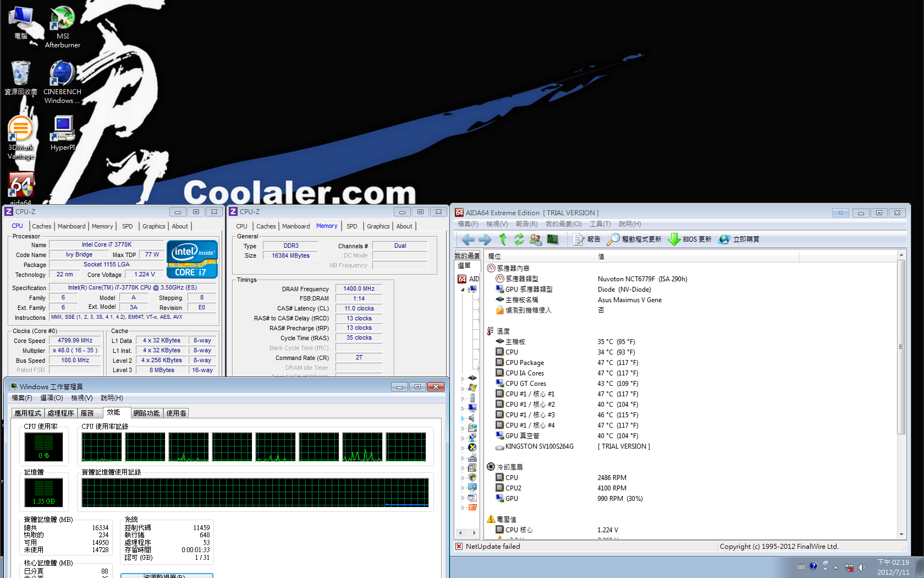Click the network tray icon with red X

tap(849, 568)
